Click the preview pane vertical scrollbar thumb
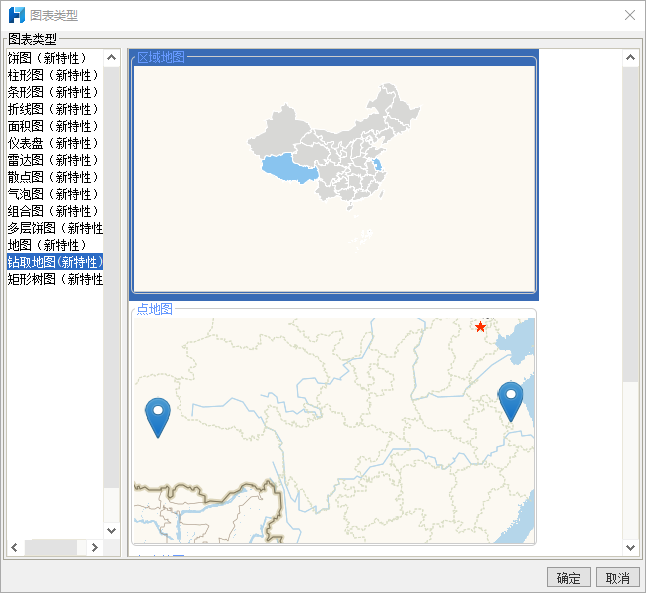This screenshot has height=593, width=646. [x=630, y=225]
